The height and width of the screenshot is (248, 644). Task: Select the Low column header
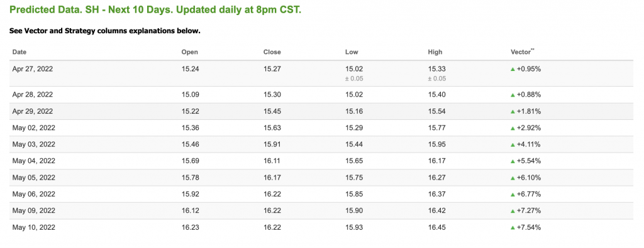[352, 52]
